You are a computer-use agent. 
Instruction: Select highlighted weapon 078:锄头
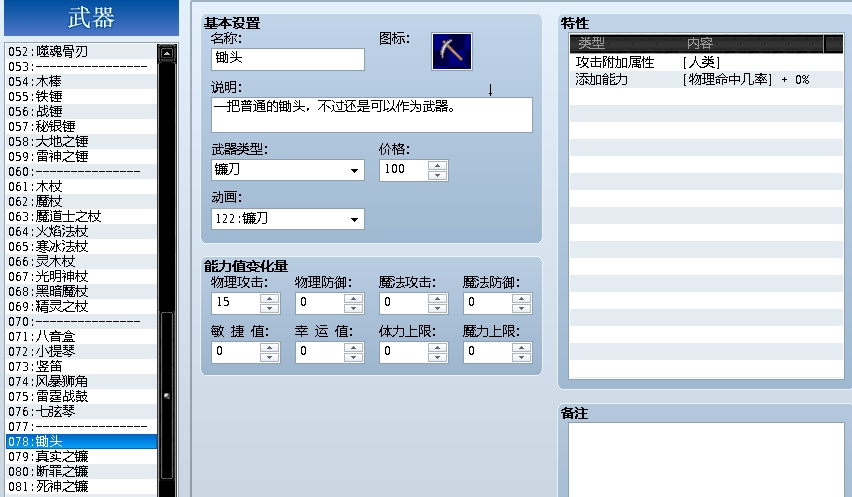coord(82,442)
